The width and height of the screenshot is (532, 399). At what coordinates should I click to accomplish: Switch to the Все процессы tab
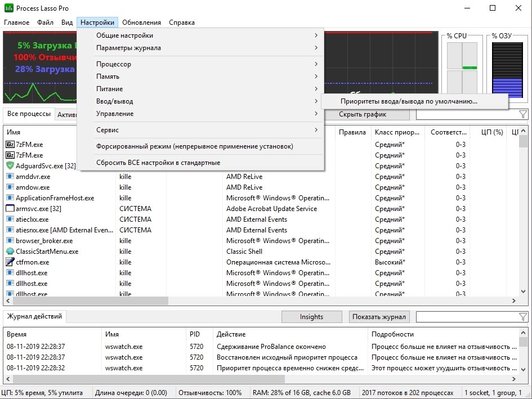(28, 114)
